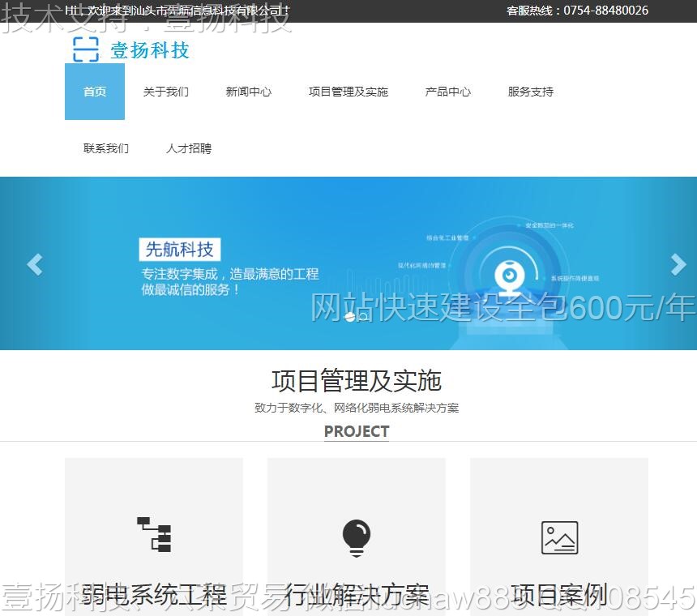
Task: Click the lightbulb icon above 行业解决方案
Action: coord(356,537)
